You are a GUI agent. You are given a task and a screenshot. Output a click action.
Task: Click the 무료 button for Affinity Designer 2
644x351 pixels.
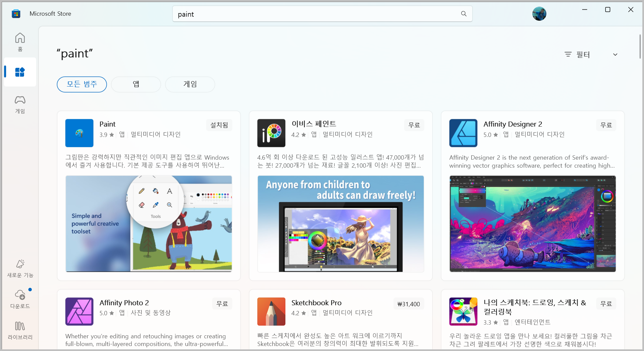tap(606, 125)
